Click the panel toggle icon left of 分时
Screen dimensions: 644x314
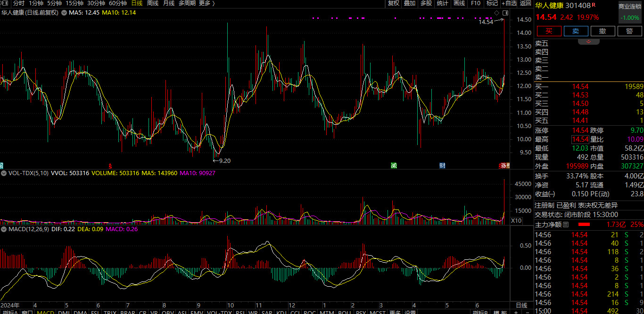pyautogui.click(x=5, y=3)
